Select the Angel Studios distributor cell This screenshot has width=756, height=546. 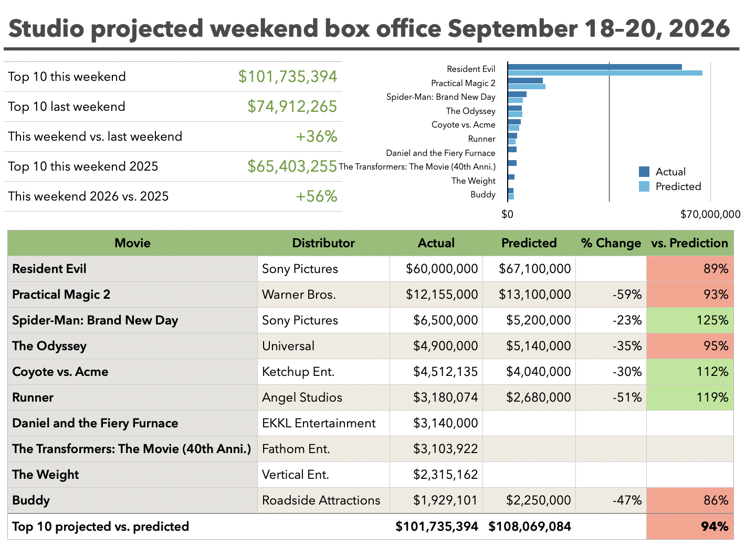[323, 397]
